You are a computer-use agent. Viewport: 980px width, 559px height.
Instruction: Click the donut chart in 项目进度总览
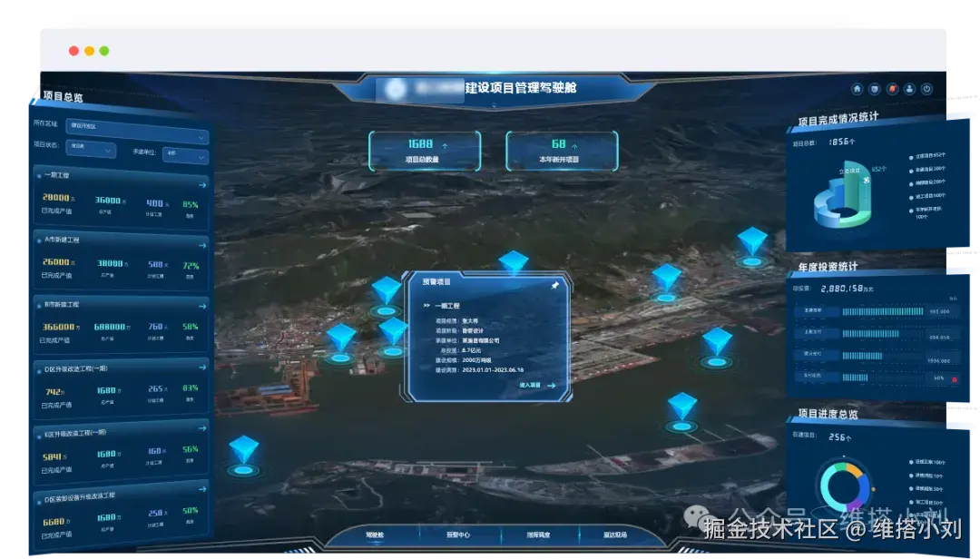pyautogui.click(x=845, y=487)
